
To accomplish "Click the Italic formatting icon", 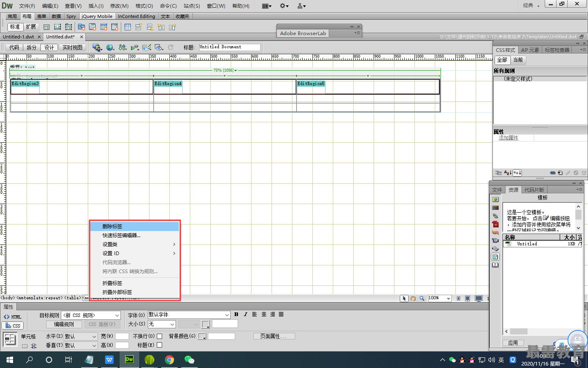I will click(245, 314).
